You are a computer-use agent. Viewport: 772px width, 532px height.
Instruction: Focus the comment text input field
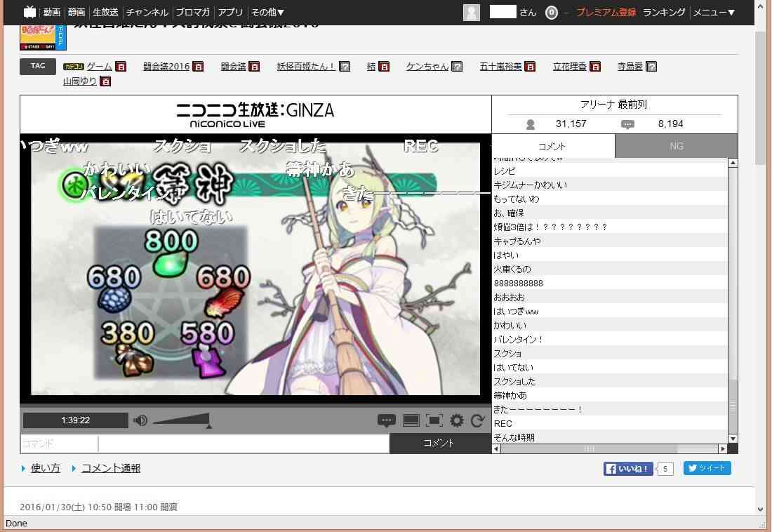[x=244, y=444]
